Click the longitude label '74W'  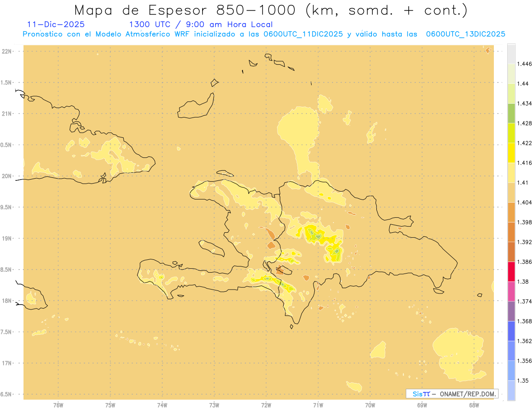click(162, 405)
